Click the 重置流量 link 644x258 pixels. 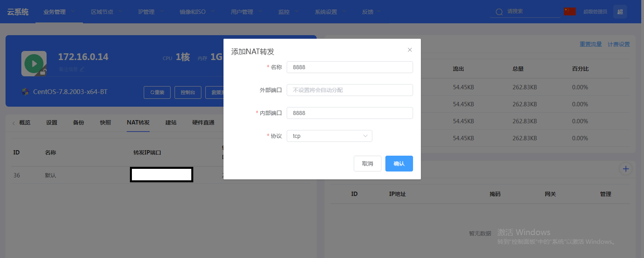point(590,44)
